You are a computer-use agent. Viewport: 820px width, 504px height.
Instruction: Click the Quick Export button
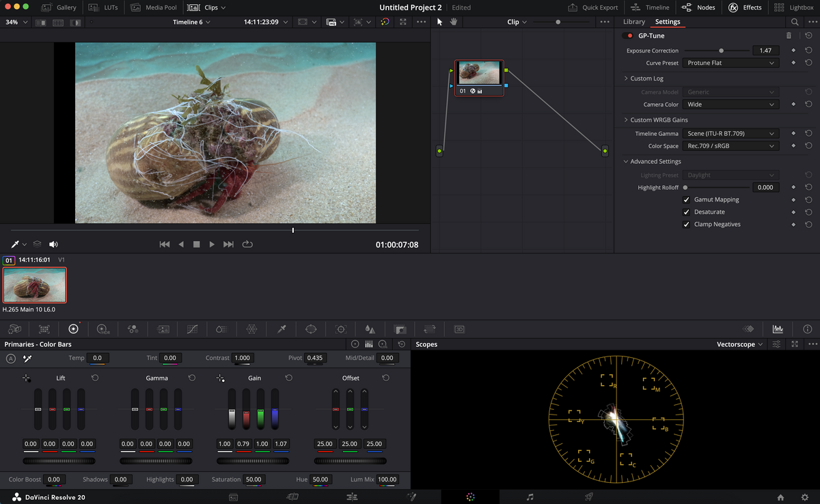tap(592, 8)
